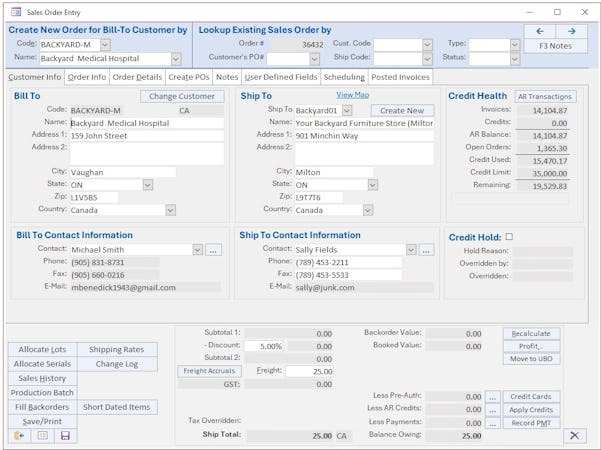Click the Bill To Address 1 field
Viewport: 601px width, 450px height.
[147, 136]
